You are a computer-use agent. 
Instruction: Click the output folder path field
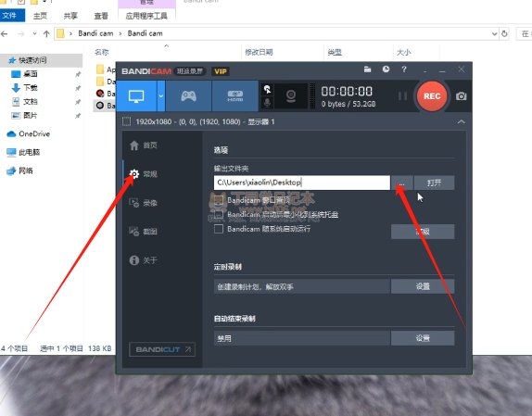pyautogui.click(x=301, y=183)
